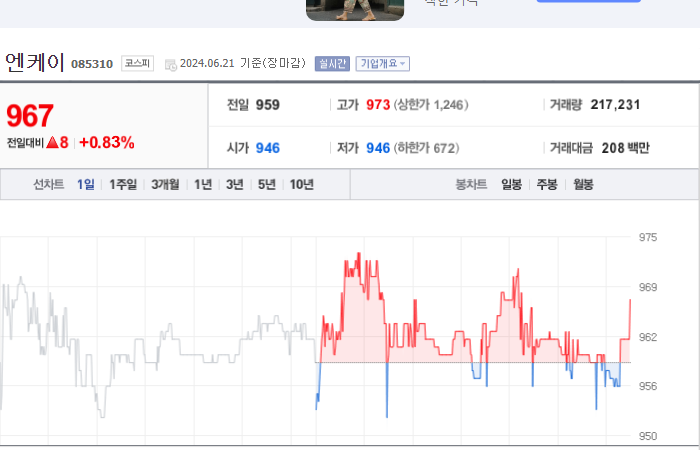Click the 코스피 market badge
Viewport: 700px width, 450px height.
coord(138,63)
